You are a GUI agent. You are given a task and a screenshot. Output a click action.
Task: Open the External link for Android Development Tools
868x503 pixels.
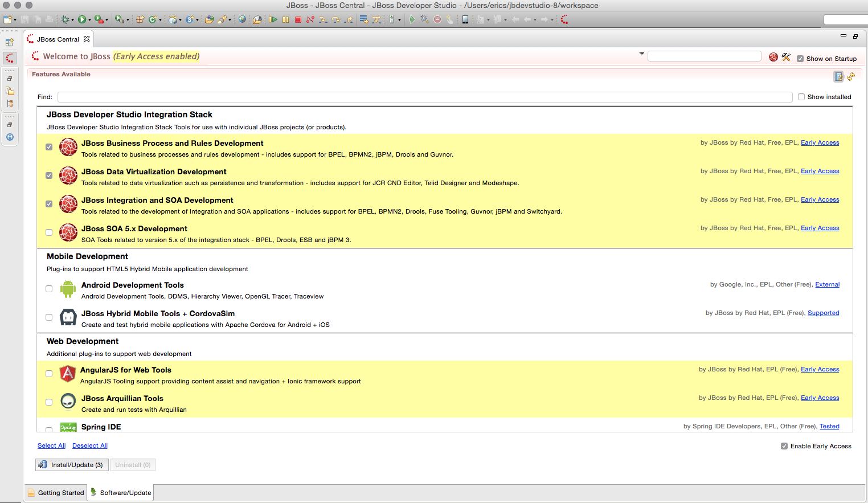point(827,284)
